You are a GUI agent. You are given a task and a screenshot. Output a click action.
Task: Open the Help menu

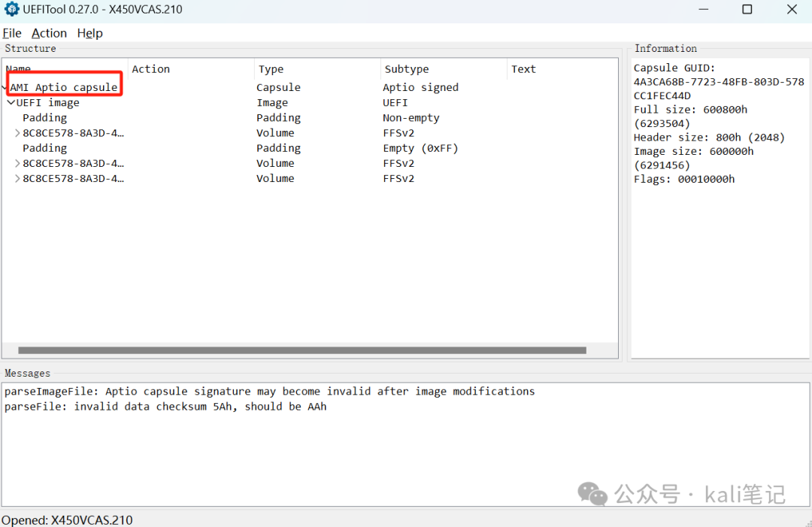click(89, 33)
